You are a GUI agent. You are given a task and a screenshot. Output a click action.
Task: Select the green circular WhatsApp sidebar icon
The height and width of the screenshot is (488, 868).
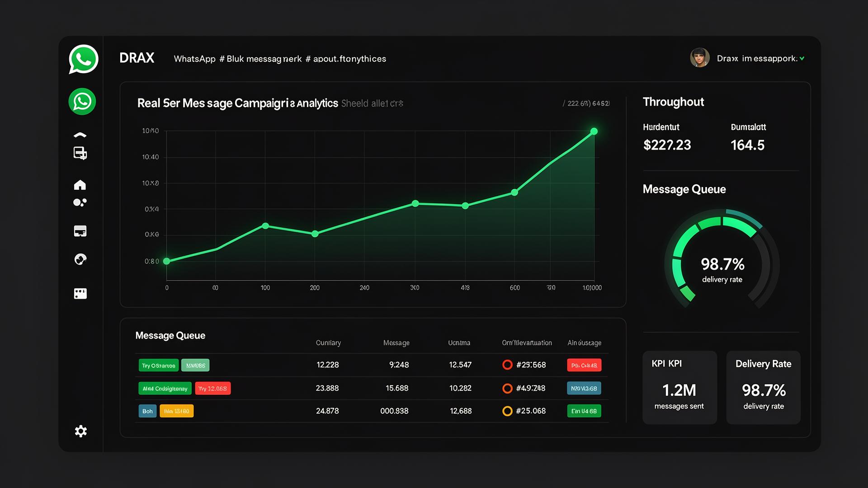coord(82,101)
